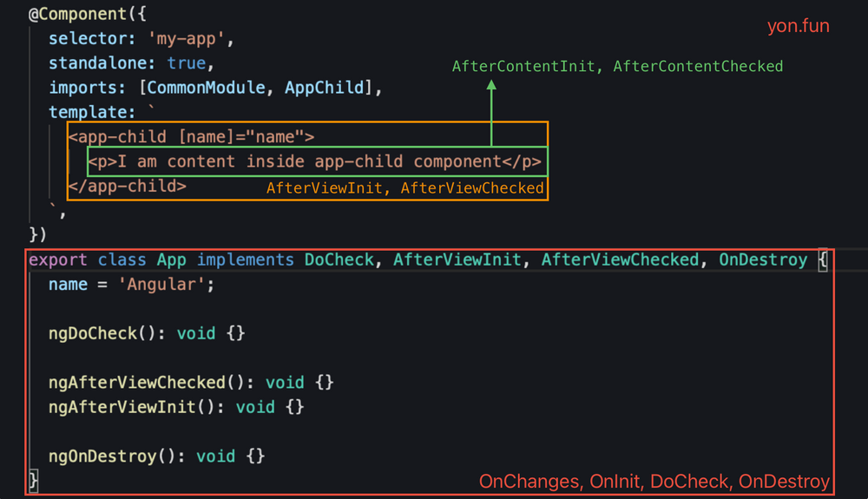Click the standalone true value

187,63
